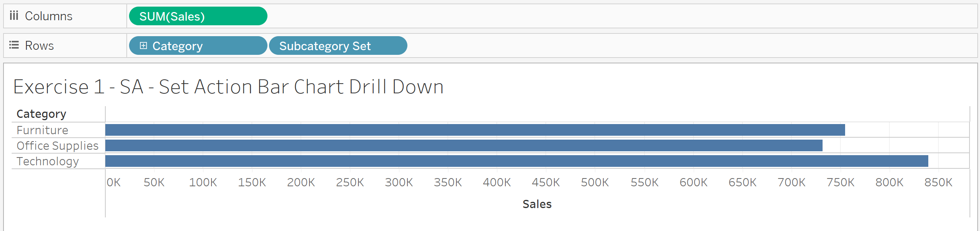This screenshot has width=980, height=231.
Task: Select the Technology bar
Action: coord(517,161)
